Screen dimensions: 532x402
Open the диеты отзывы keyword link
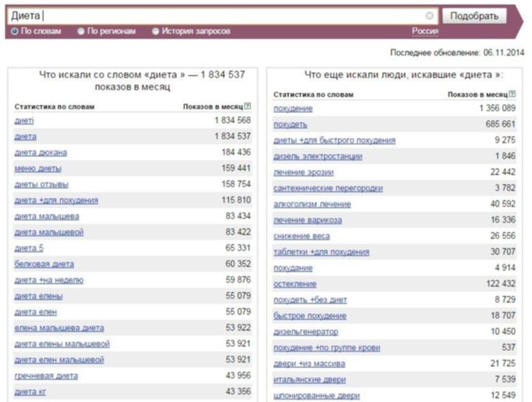click(42, 184)
